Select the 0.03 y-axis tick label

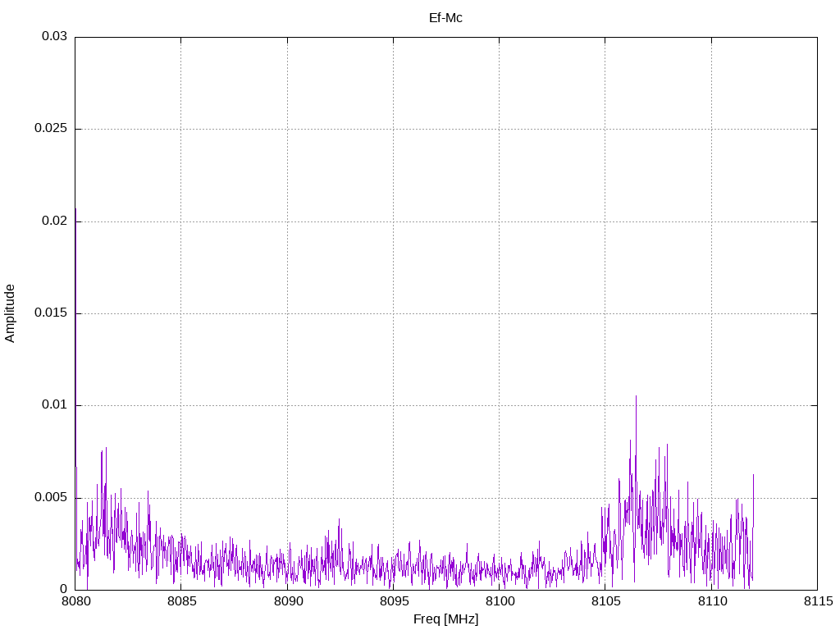[x=55, y=36]
